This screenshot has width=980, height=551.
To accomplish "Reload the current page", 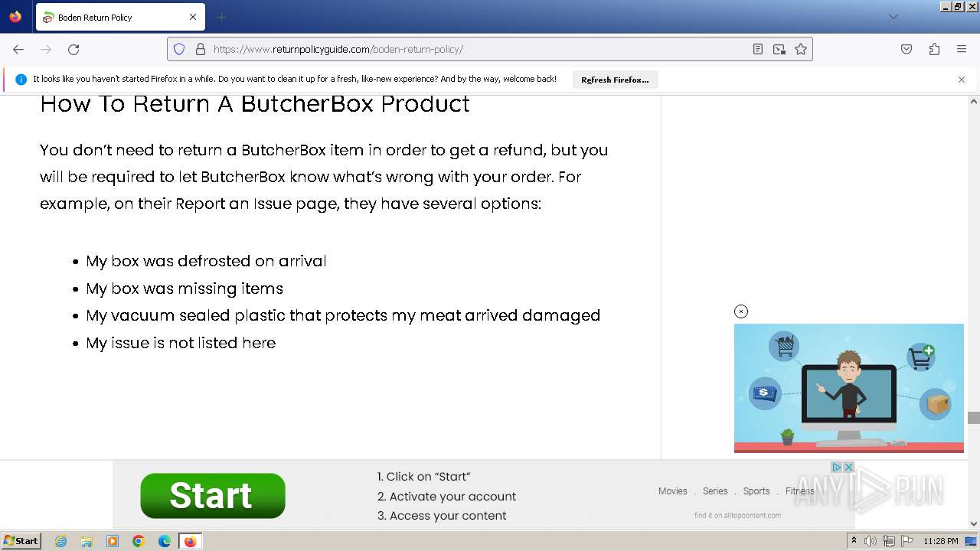I will (73, 49).
